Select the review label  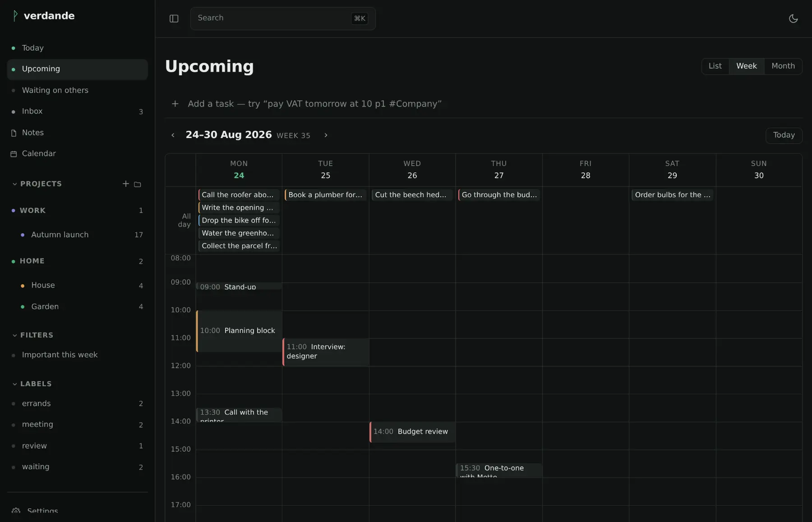pyautogui.click(x=78, y=446)
